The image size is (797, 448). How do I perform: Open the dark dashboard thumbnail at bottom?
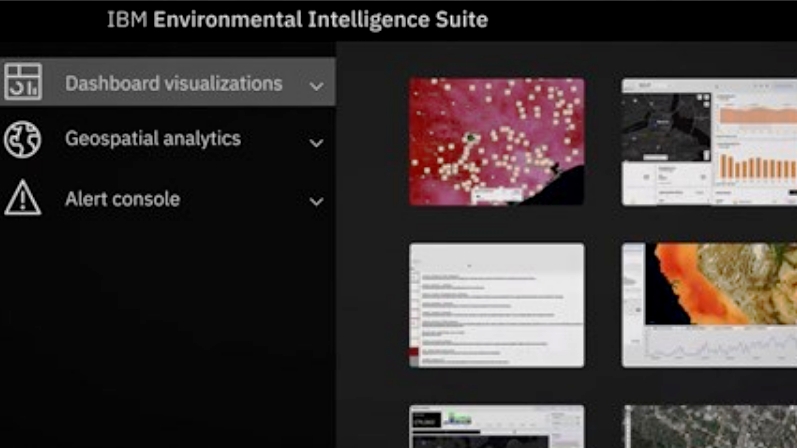point(496,426)
